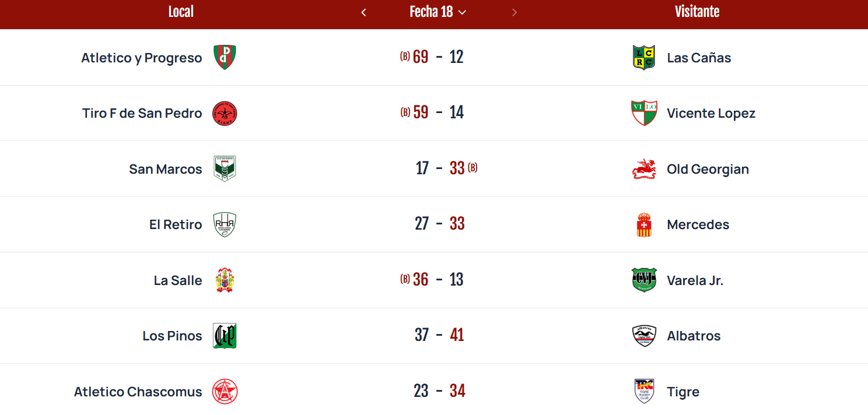Image resolution: width=868 pixels, height=415 pixels.
Task: Open the Tiro F de San Pedro logo
Action: pos(225,113)
